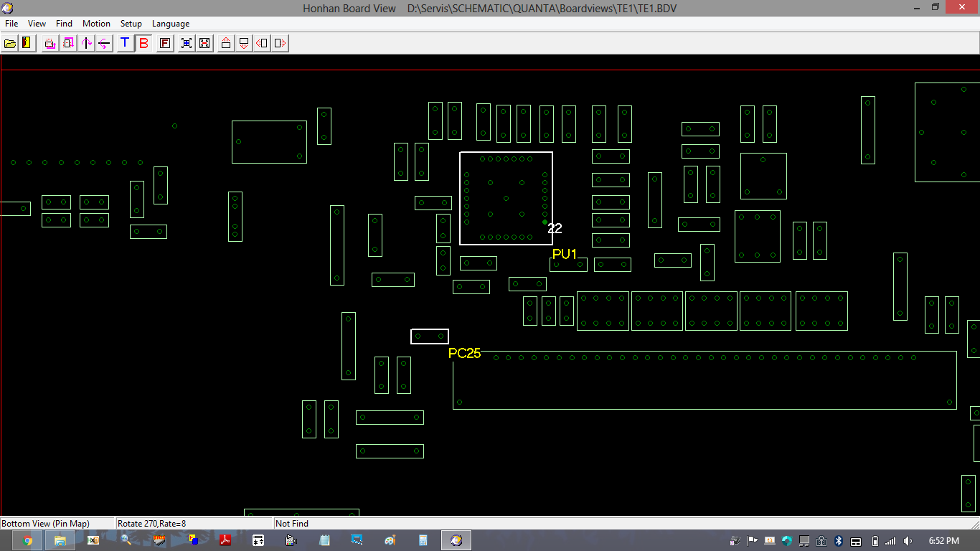Screen dimensions: 980x551
Task: Move the board view up
Action: [226, 43]
